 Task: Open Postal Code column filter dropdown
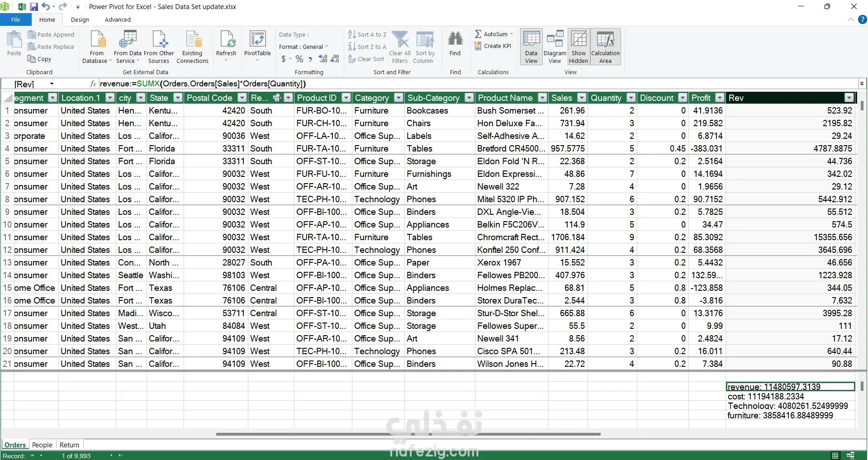[242, 98]
